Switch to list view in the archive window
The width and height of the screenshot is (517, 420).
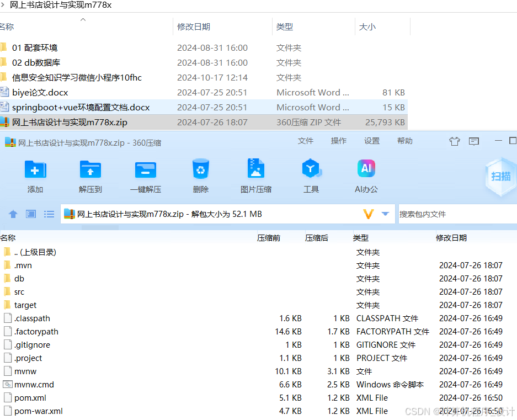[x=49, y=214]
